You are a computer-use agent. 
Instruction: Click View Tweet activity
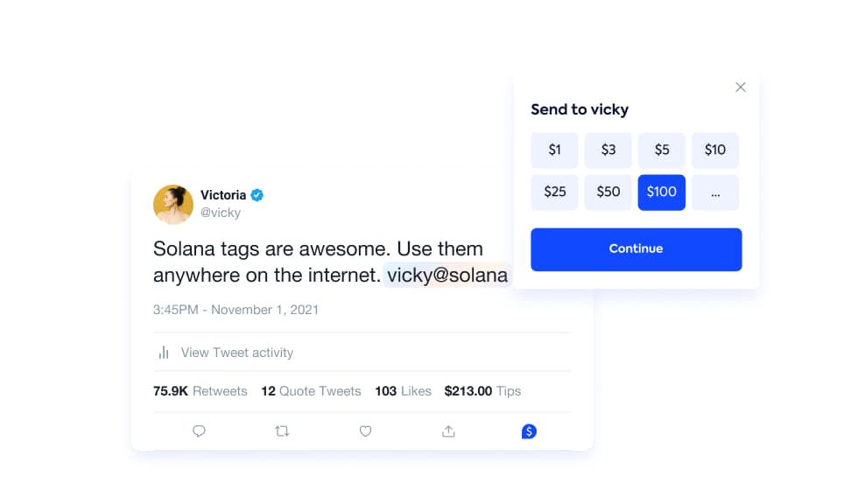pyautogui.click(x=237, y=353)
